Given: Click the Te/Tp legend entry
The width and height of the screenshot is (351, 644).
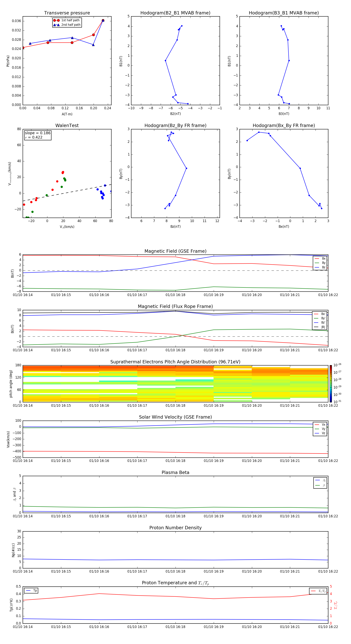Looking at the screenshot, I should (318, 591).
